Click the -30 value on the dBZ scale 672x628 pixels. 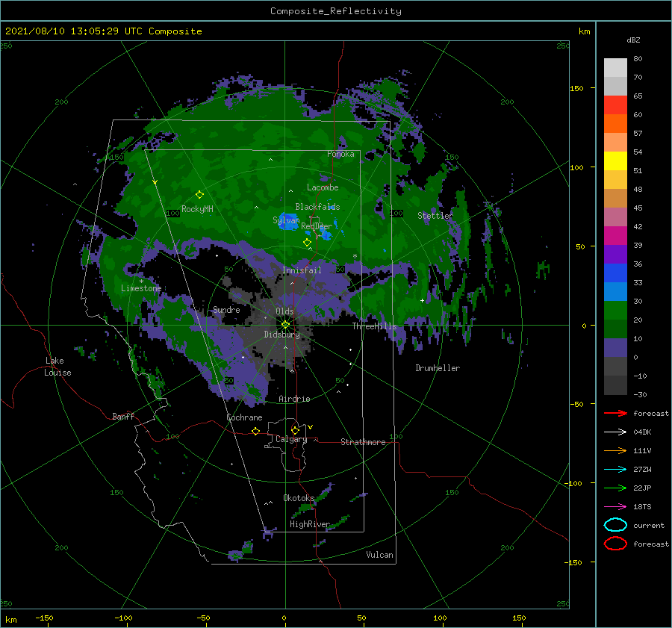click(x=640, y=394)
